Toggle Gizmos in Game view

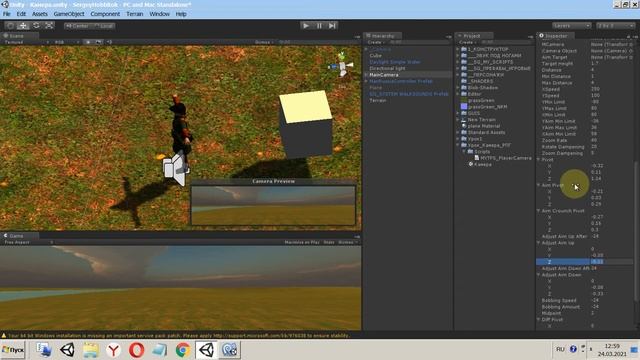(347, 242)
